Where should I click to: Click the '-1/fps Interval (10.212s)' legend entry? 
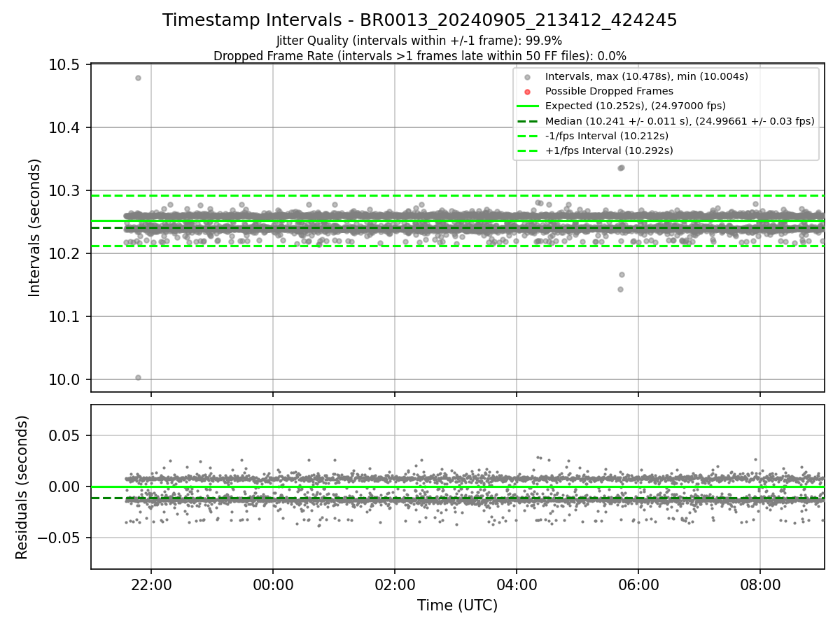(606, 135)
